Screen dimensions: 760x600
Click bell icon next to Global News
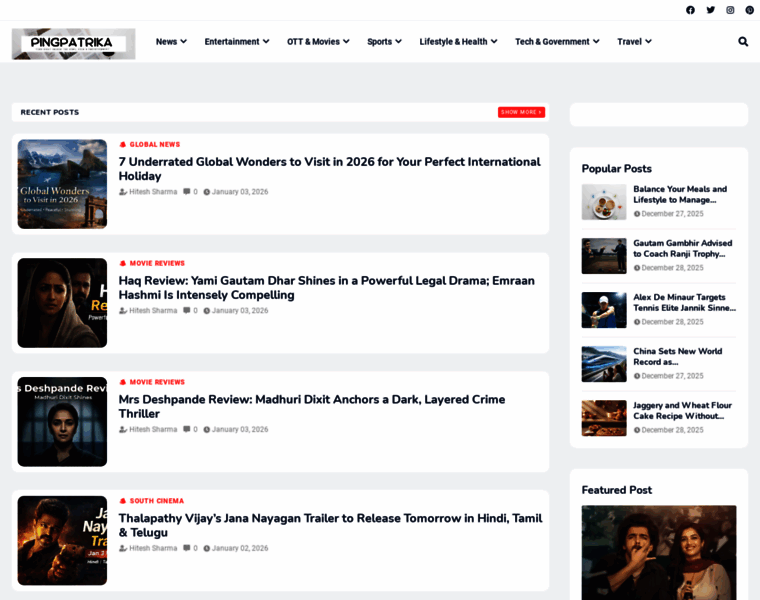point(123,144)
